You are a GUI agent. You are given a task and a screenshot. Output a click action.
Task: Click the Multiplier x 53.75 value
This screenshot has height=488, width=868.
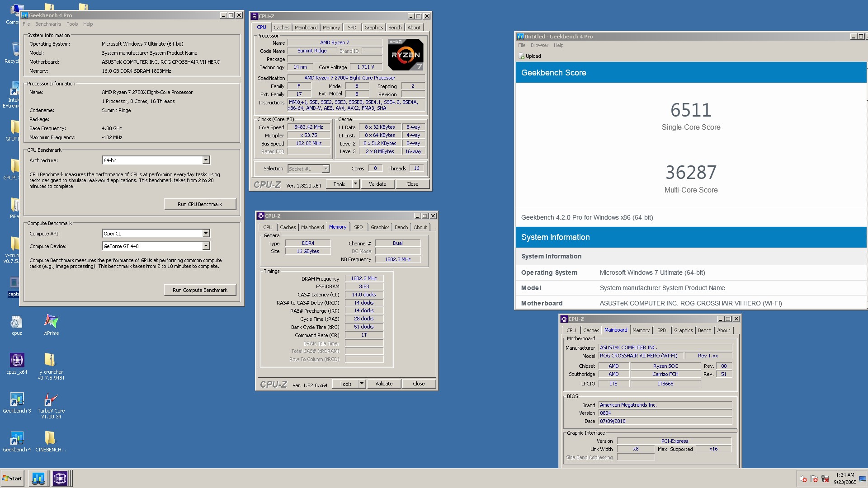309,136
